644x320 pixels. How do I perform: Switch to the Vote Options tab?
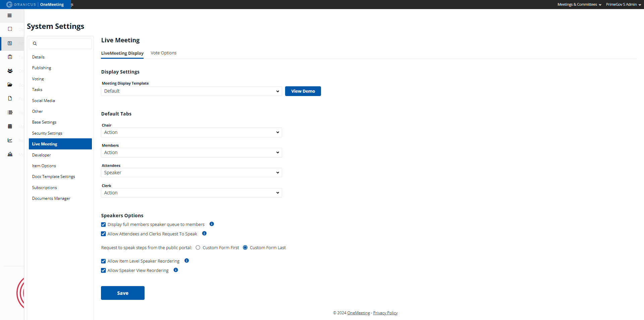click(x=163, y=53)
